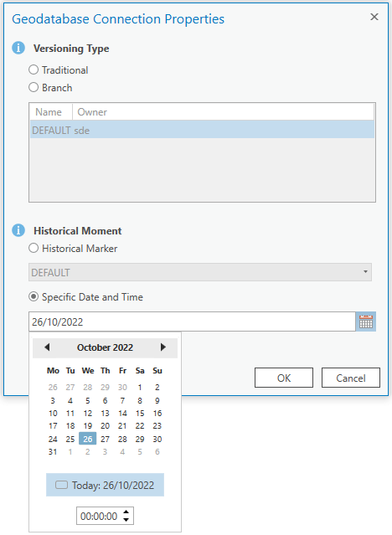Go to previous month arrow

pyautogui.click(x=47, y=347)
